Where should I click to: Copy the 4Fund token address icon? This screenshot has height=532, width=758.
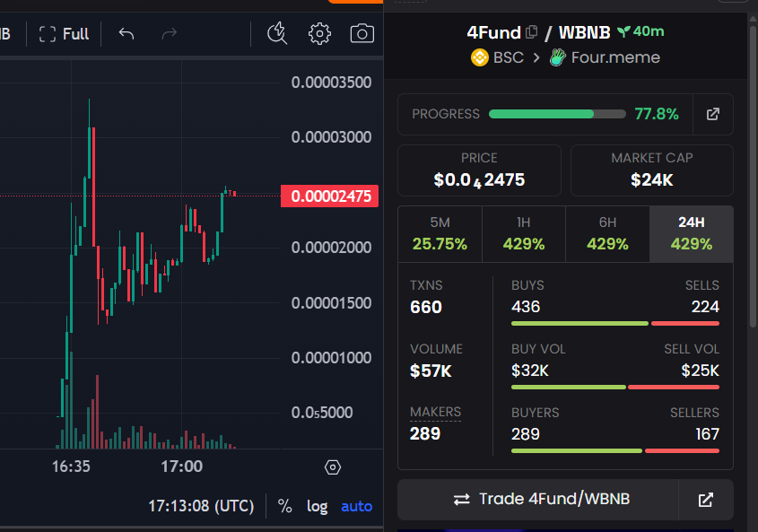pyautogui.click(x=531, y=32)
